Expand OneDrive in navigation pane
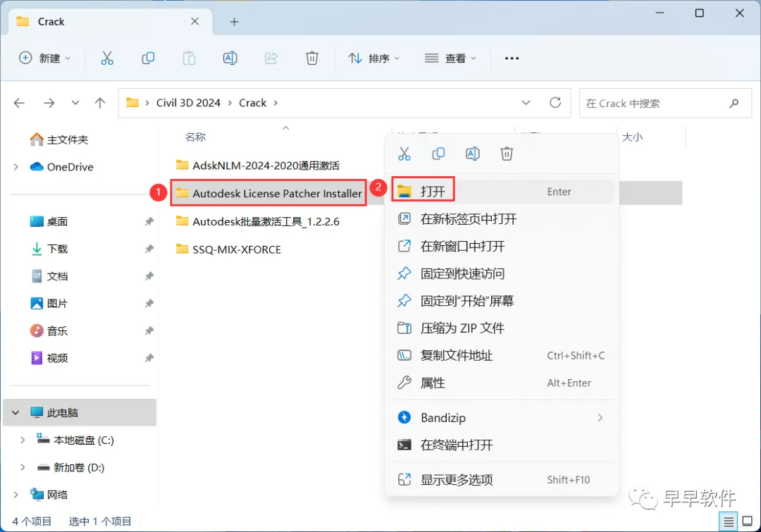 pyautogui.click(x=16, y=167)
